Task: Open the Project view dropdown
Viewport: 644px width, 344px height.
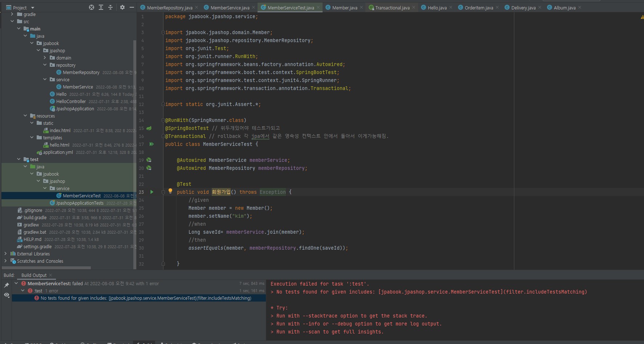Action: tap(33, 8)
